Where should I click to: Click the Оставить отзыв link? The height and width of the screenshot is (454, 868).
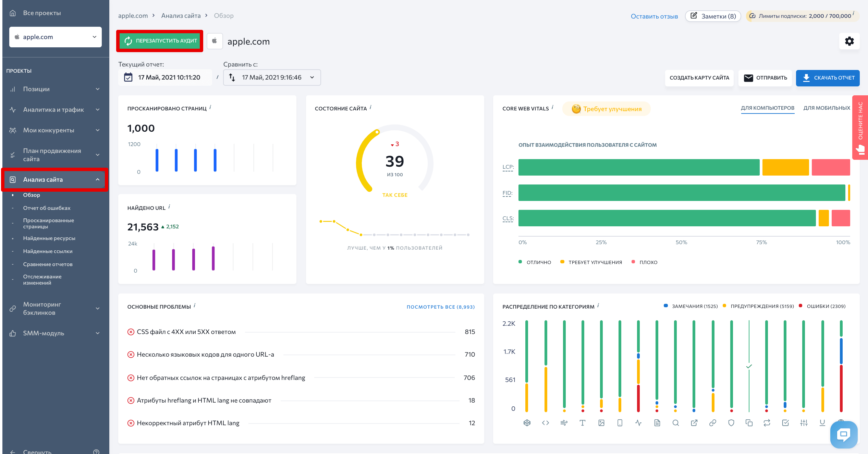(x=654, y=16)
